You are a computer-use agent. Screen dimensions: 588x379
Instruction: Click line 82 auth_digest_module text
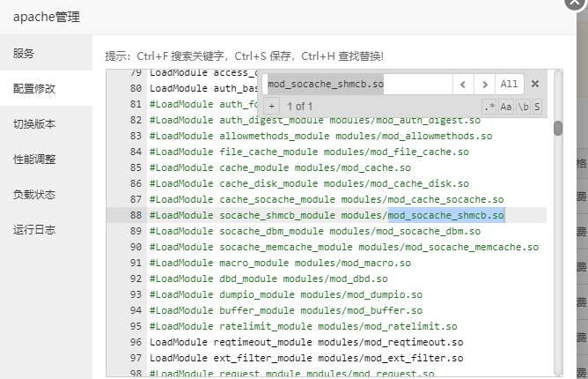[x=271, y=120]
